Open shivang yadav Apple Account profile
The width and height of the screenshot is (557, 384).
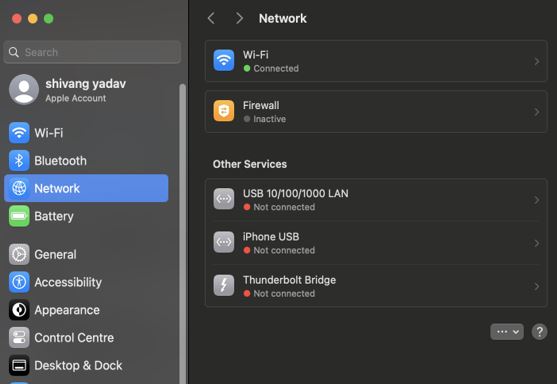(68, 90)
